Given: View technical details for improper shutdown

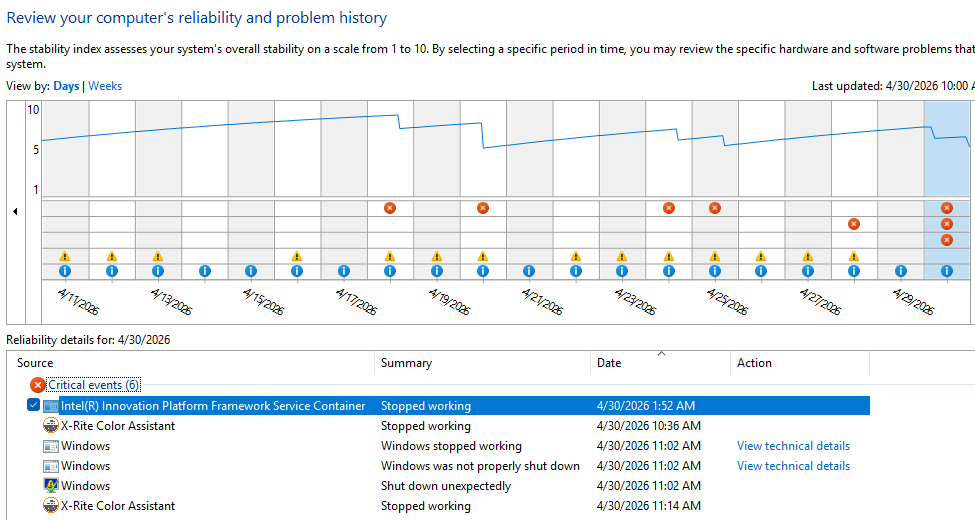Looking at the screenshot, I should [793, 466].
